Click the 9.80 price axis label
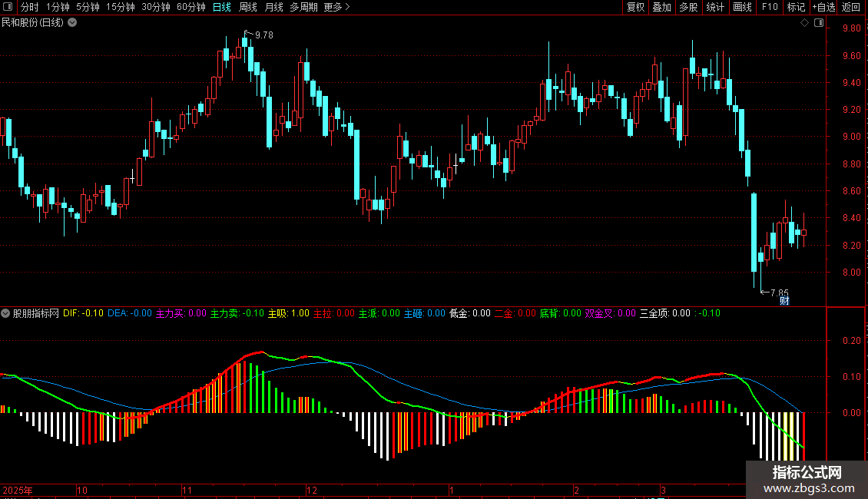Screen dimensions: 868x499 click(x=851, y=28)
